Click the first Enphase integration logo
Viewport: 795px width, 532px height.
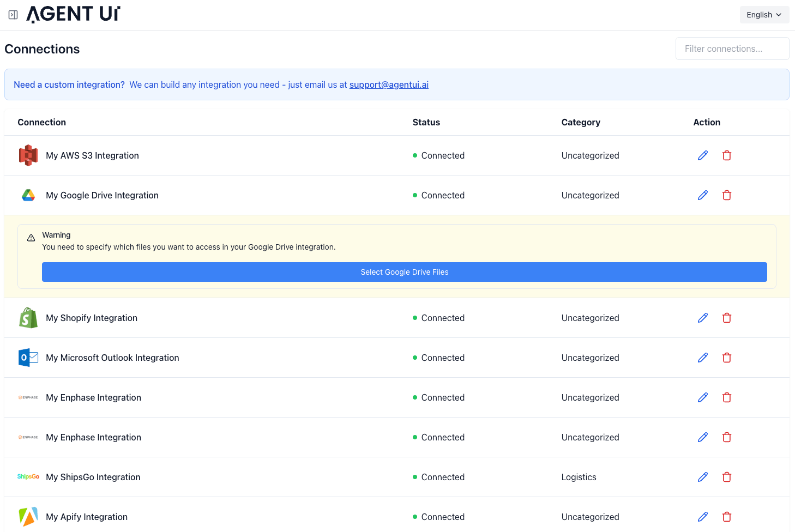(x=28, y=397)
